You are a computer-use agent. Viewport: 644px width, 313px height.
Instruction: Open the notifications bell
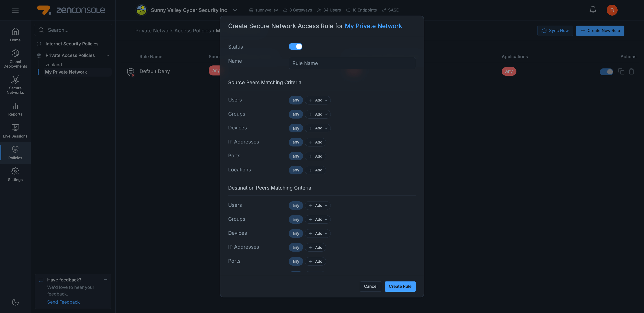click(592, 10)
